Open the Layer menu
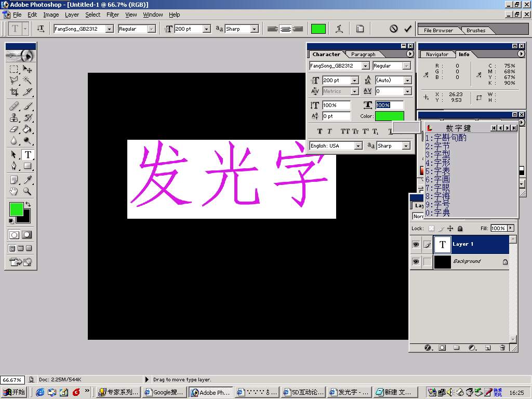Viewport: 532px width, 399px height. pyautogui.click(x=72, y=15)
